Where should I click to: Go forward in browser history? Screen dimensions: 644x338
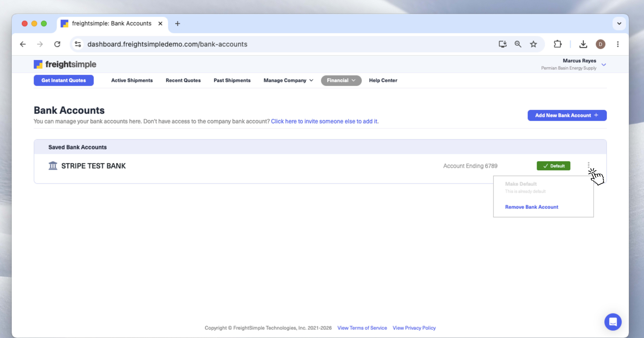(x=40, y=44)
